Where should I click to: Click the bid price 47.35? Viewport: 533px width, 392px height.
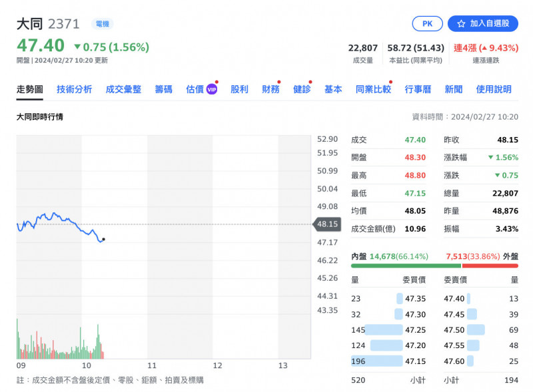(x=415, y=299)
